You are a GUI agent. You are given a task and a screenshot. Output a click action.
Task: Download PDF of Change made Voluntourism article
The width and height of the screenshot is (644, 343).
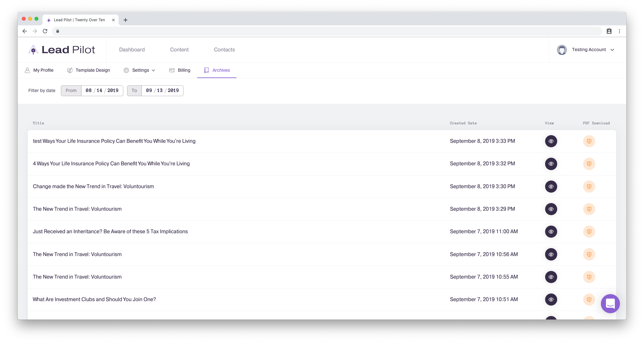[x=589, y=187]
